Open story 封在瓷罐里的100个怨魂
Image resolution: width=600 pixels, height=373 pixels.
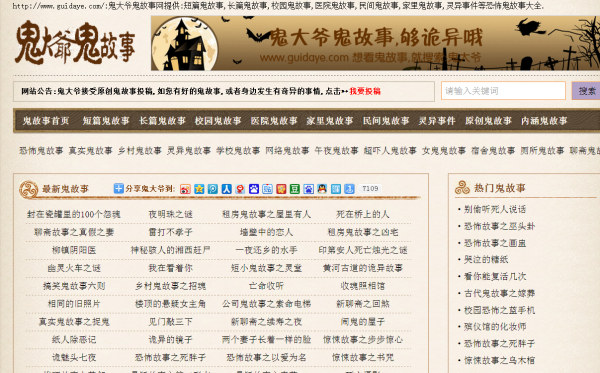coord(74,214)
